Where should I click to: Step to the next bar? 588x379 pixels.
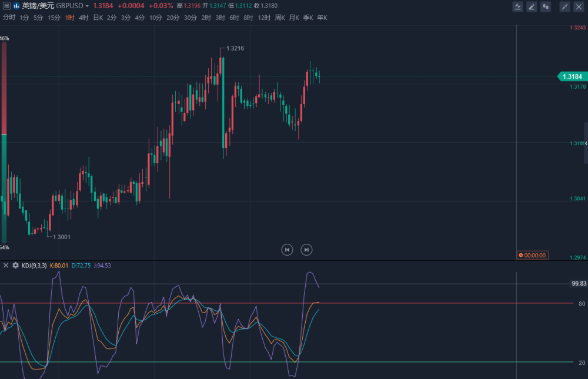pos(306,250)
